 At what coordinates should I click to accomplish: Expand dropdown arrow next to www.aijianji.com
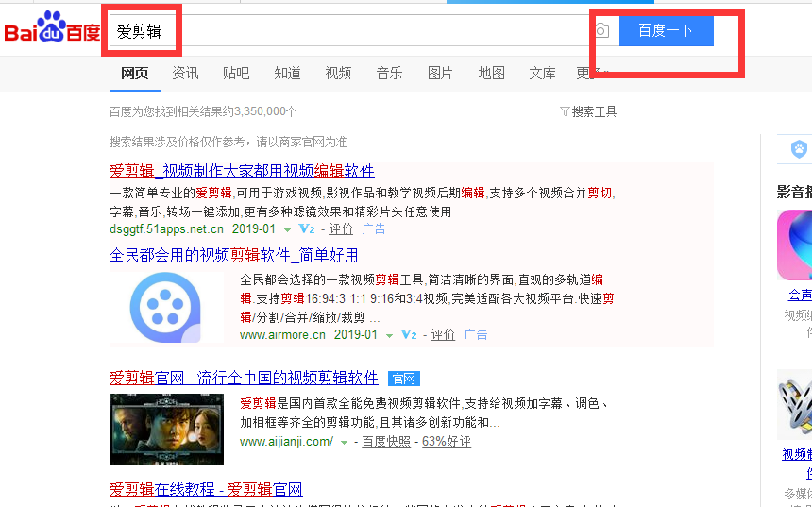coord(344,442)
